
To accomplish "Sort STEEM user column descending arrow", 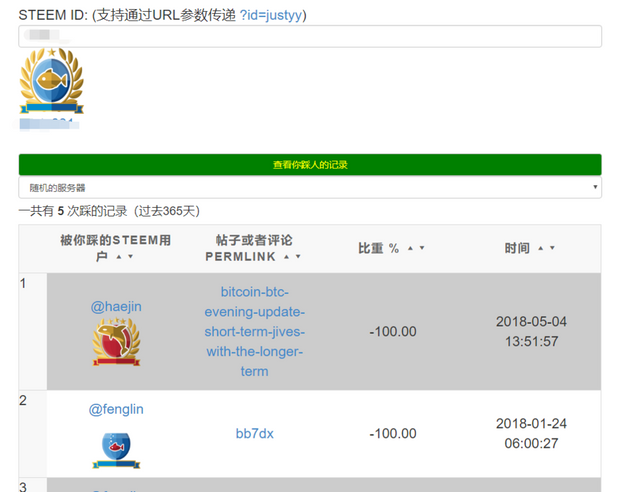I will 131,257.
